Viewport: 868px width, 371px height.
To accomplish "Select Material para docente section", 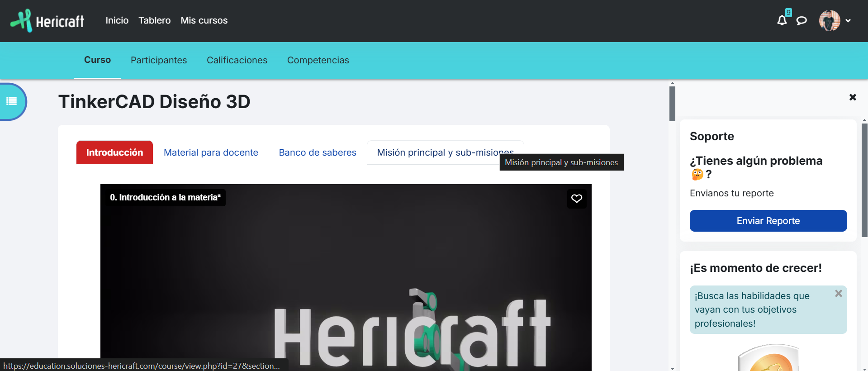I will (211, 152).
